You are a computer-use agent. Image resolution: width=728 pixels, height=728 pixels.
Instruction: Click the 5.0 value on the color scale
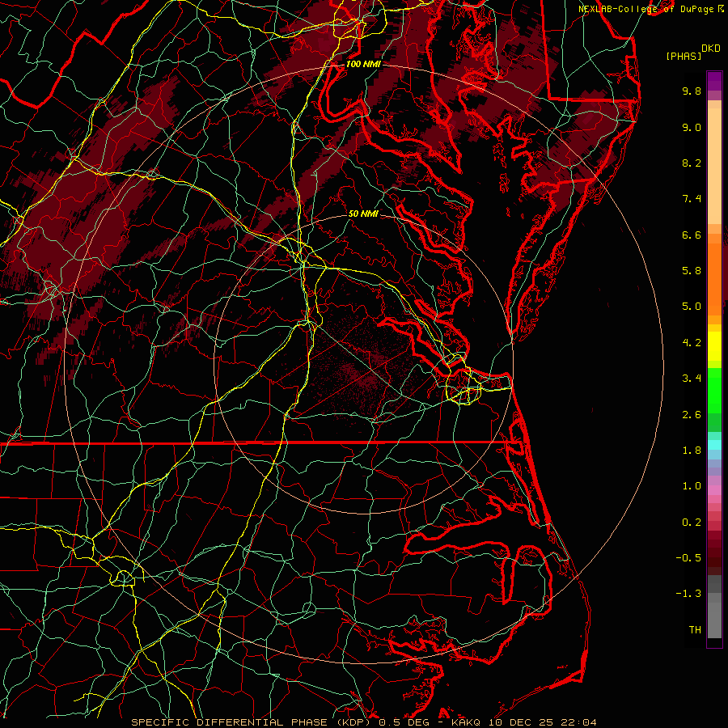[x=692, y=307]
